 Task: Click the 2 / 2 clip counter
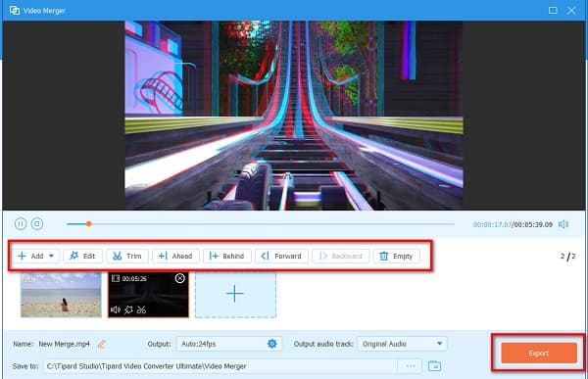[567, 257]
